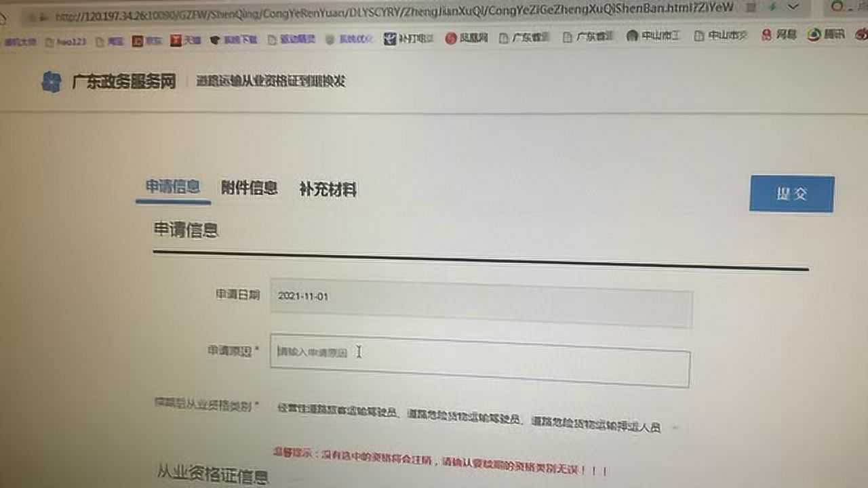Open the hao123 bookmark
868x488 pixels.
click(x=66, y=41)
